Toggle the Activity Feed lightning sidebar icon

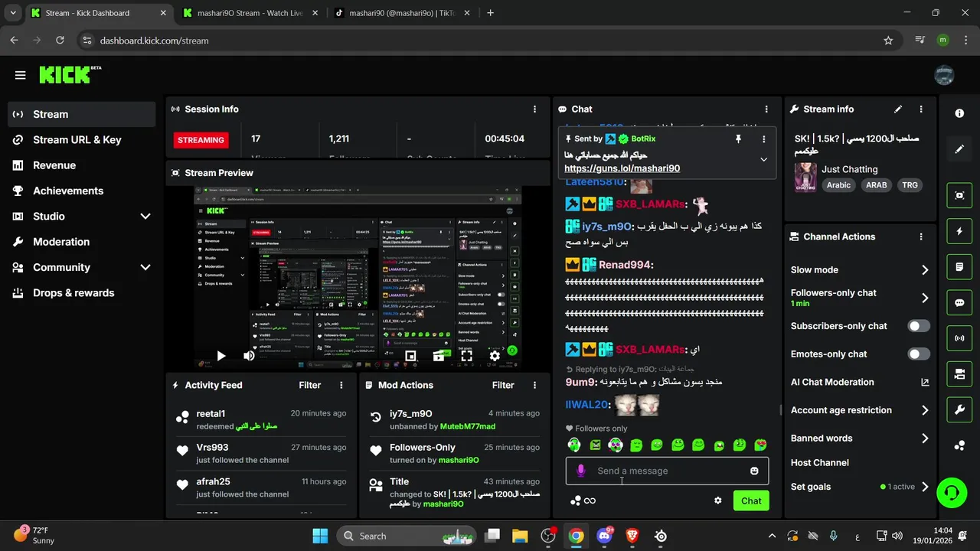coord(959,231)
